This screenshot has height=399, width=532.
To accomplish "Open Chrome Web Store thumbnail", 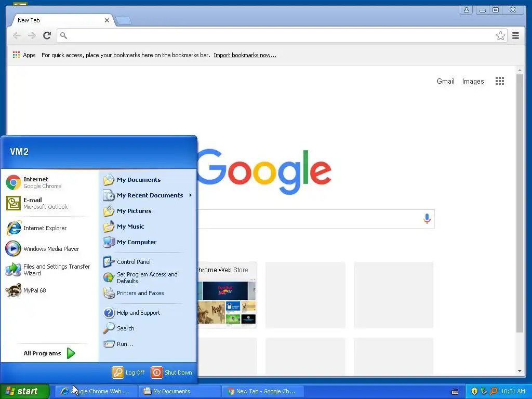I will click(x=227, y=295).
